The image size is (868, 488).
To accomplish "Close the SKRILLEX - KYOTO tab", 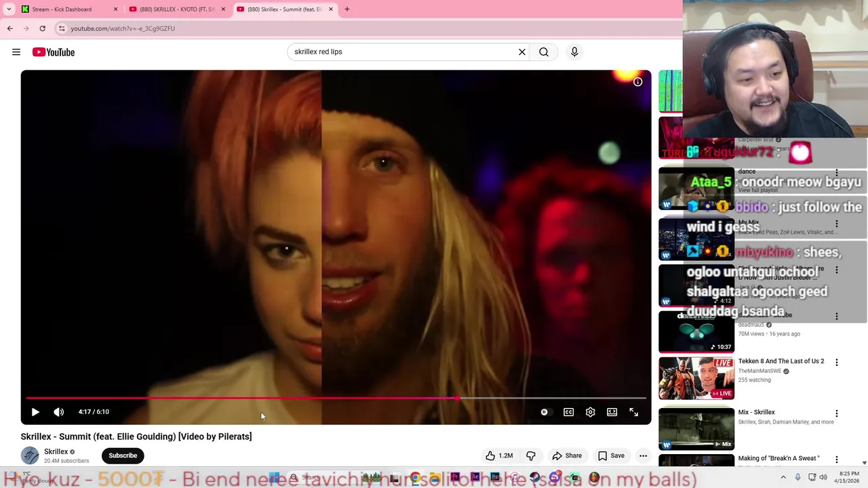I will pyautogui.click(x=223, y=9).
